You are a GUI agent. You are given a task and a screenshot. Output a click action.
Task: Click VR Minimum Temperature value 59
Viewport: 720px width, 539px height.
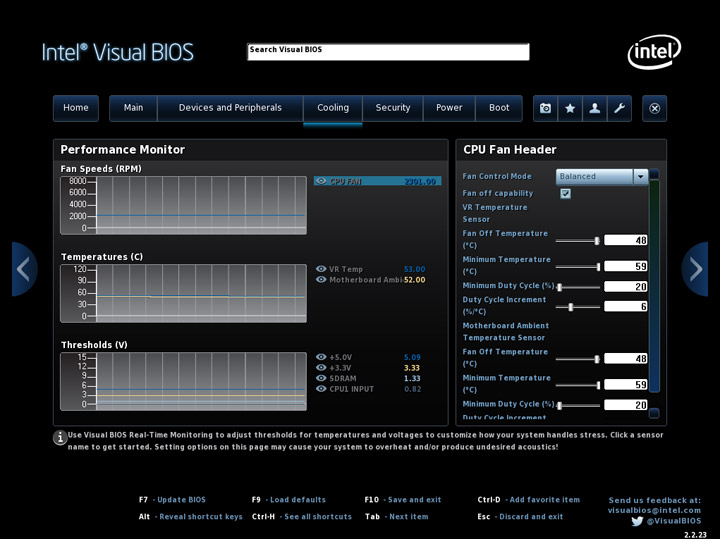tap(626, 266)
